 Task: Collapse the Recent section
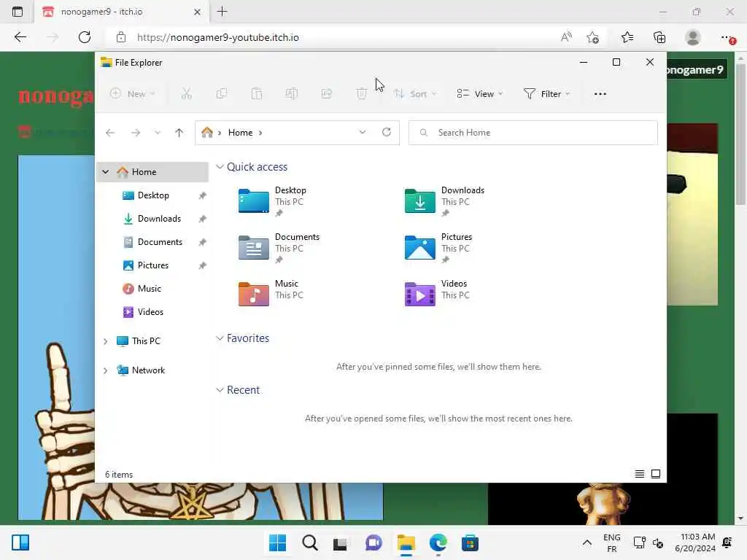click(x=220, y=390)
